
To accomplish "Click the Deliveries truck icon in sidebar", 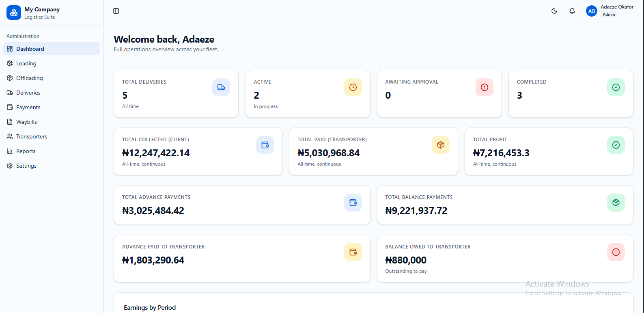I will [10, 93].
